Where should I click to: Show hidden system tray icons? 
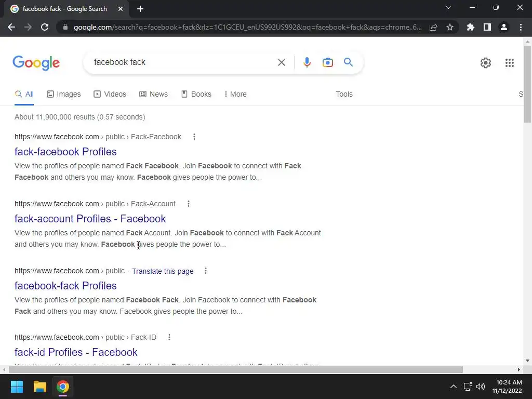(x=453, y=387)
